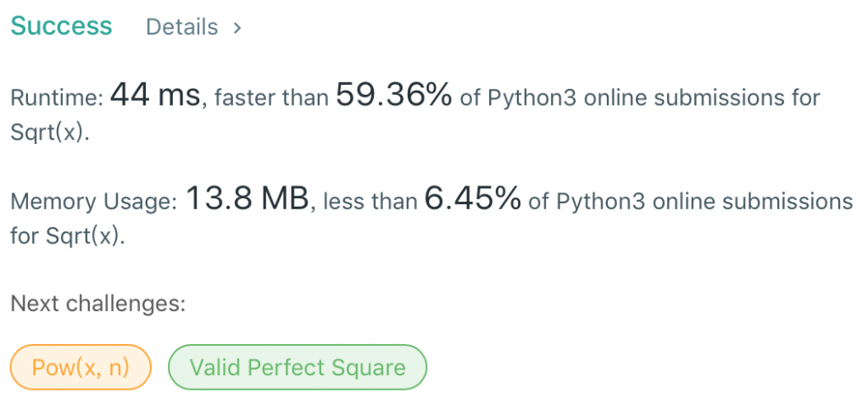
Task: Click the Next challenges: label
Action: coord(97,303)
